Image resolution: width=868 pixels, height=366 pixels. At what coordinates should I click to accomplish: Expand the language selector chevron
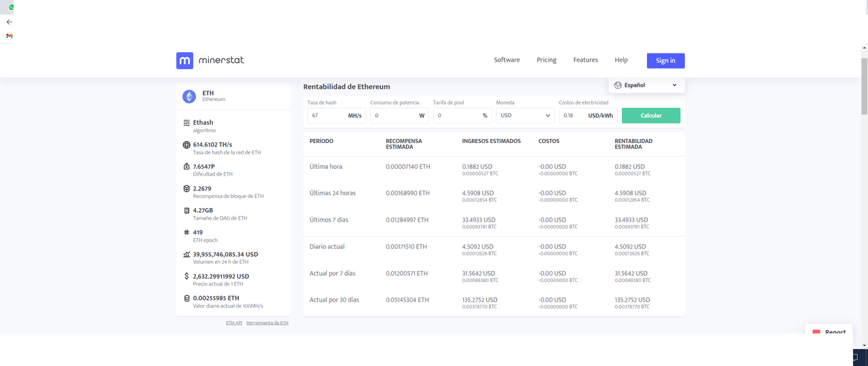point(674,85)
